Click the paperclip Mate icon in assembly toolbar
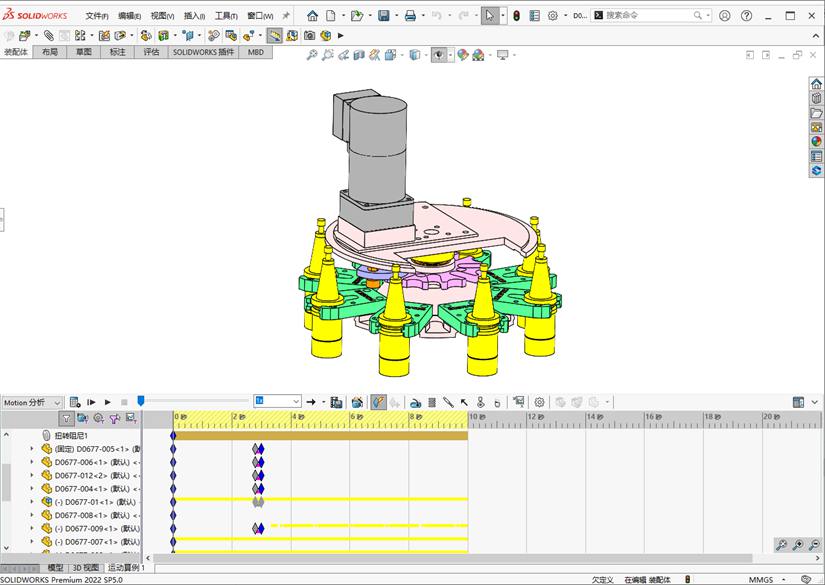The width and height of the screenshot is (825, 585). point(49,35)
